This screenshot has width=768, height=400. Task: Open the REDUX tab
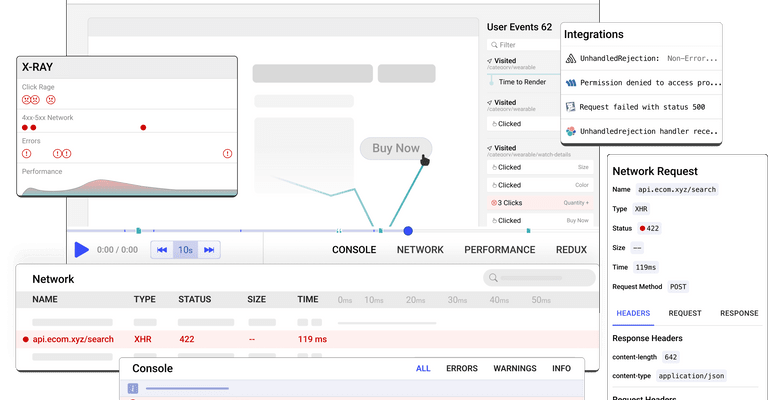571,250
